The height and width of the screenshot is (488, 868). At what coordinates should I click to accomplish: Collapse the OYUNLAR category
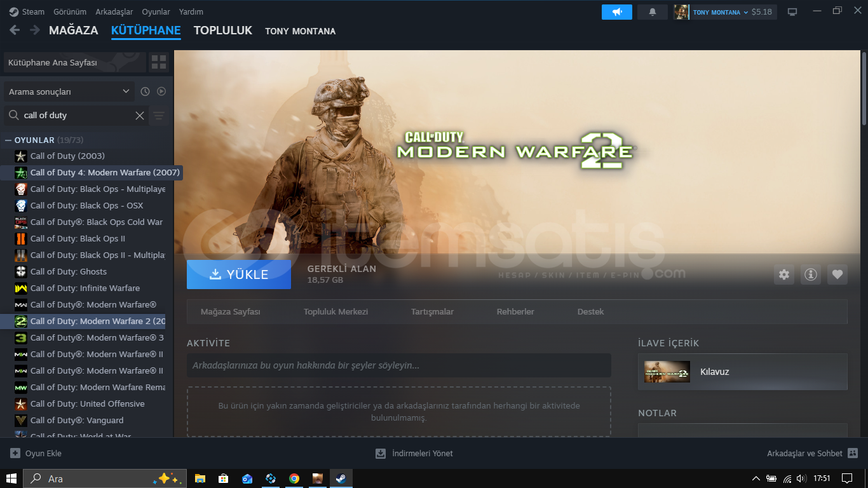pos(8,140)
